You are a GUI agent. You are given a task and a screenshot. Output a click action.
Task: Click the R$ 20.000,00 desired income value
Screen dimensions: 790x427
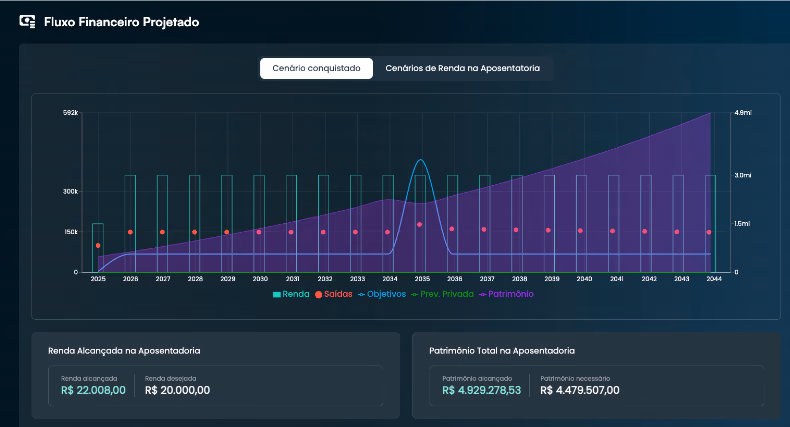(177, 390)
